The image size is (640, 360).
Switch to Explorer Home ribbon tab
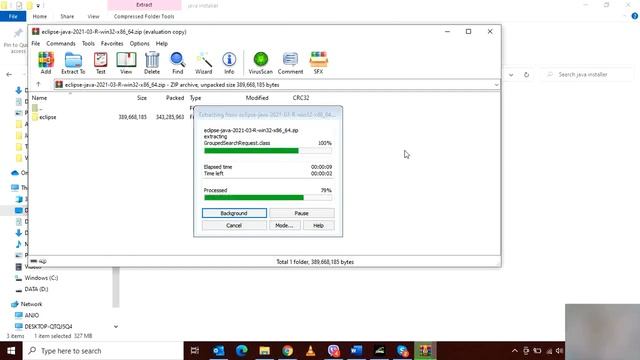click(40, 16)
